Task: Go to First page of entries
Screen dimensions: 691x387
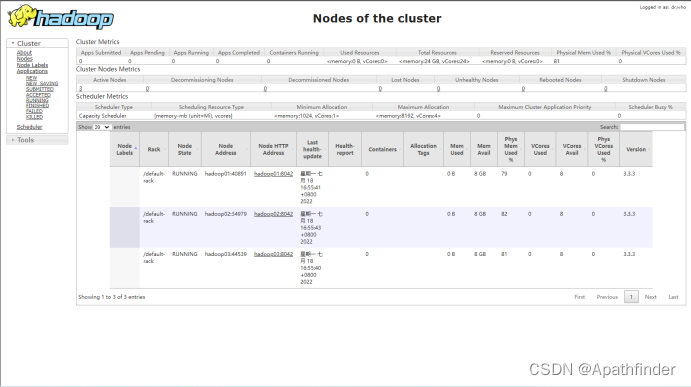Action: tap(580, 297)
